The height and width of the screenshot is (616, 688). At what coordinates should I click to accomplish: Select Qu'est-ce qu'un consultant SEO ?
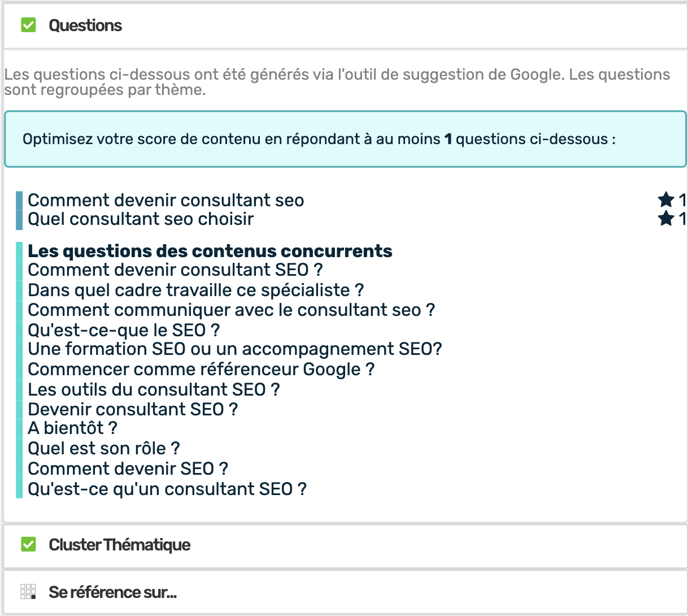point(167,489)
